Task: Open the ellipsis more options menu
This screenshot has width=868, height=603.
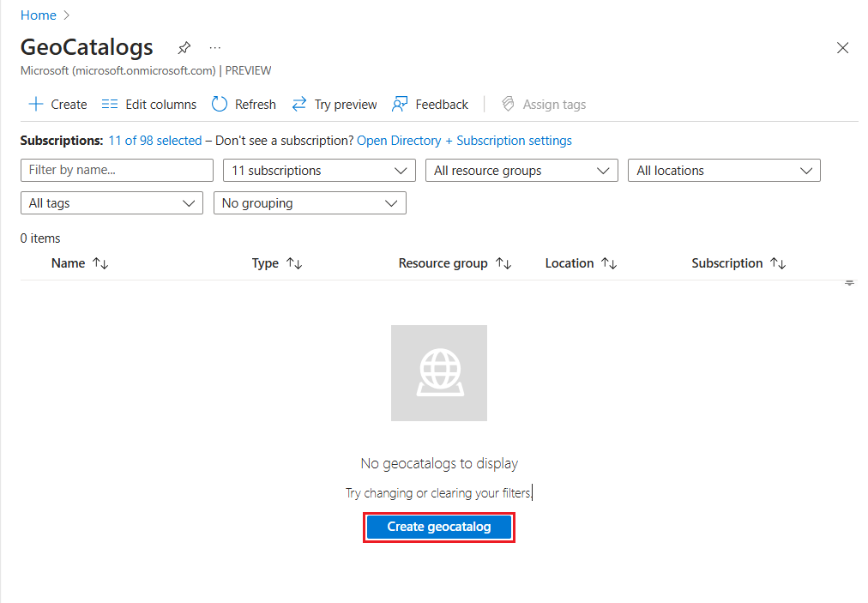Action: point(215,47)
